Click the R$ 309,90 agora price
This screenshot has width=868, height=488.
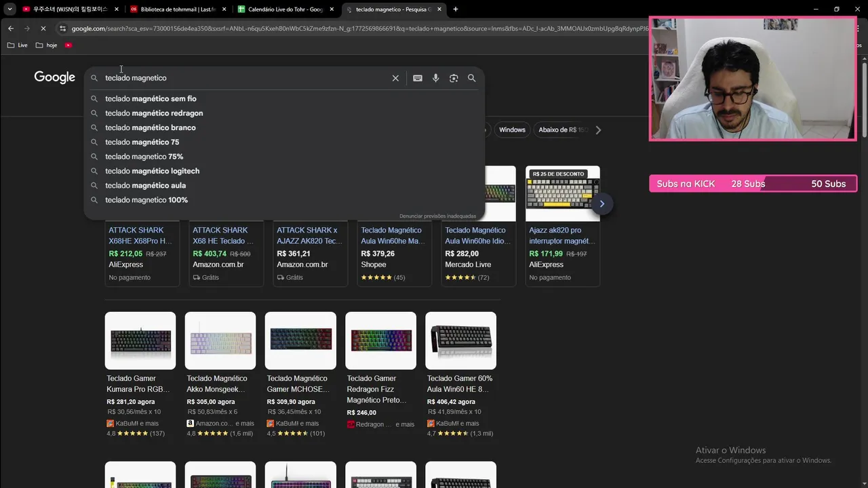291,402
